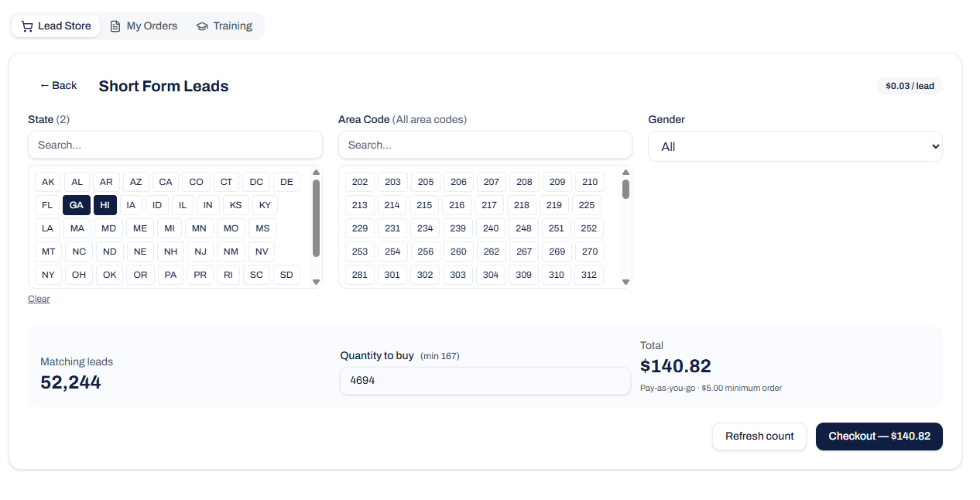Click the state list scroll down arrow
The image size is (980, 500).
(x=316, y=282)
